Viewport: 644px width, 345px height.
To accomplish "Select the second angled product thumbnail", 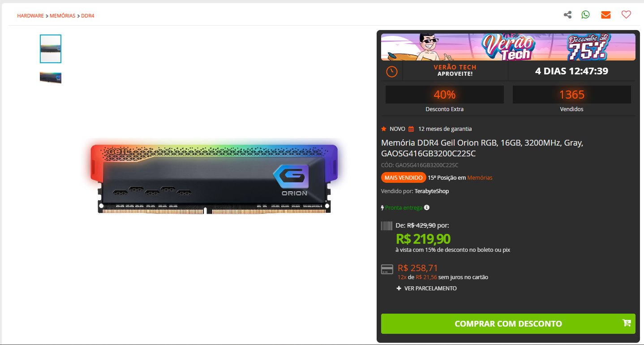I will coord(51,78).
